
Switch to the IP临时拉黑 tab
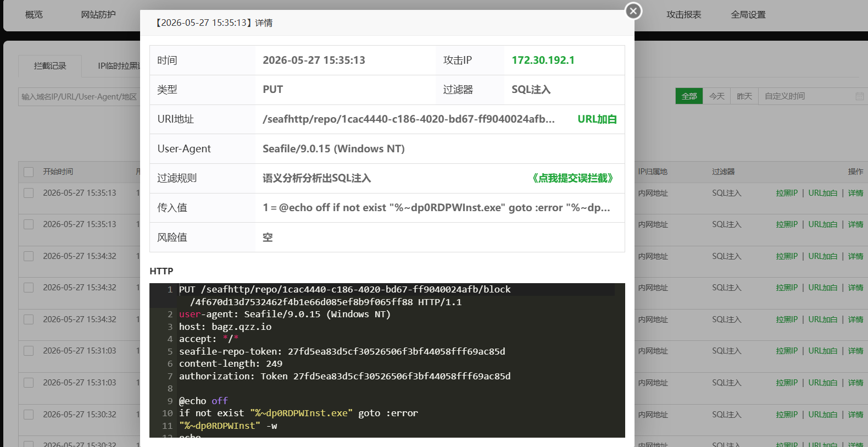pos(119,66)
